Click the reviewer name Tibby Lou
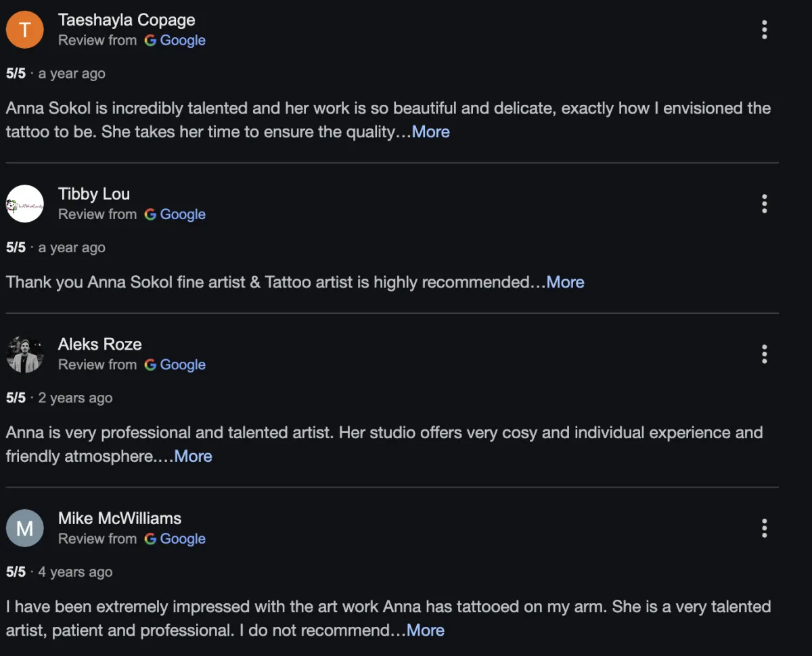Screen dimensions: 812x656 [x=94, y=194]
